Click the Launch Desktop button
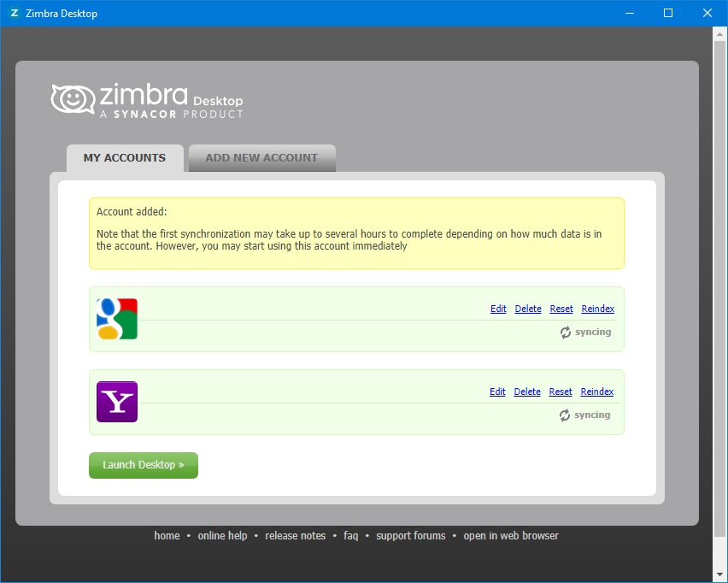728x583 pixels. tap(144, 465)
